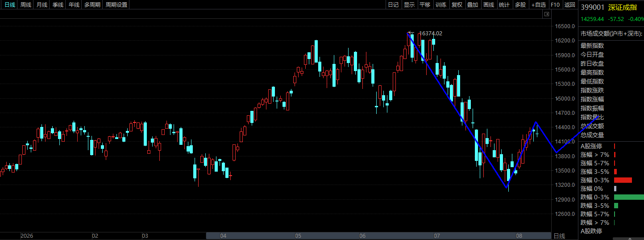644x240 pixels.
Task: Click the 16374.02 high price label
Action: [431, 33]
